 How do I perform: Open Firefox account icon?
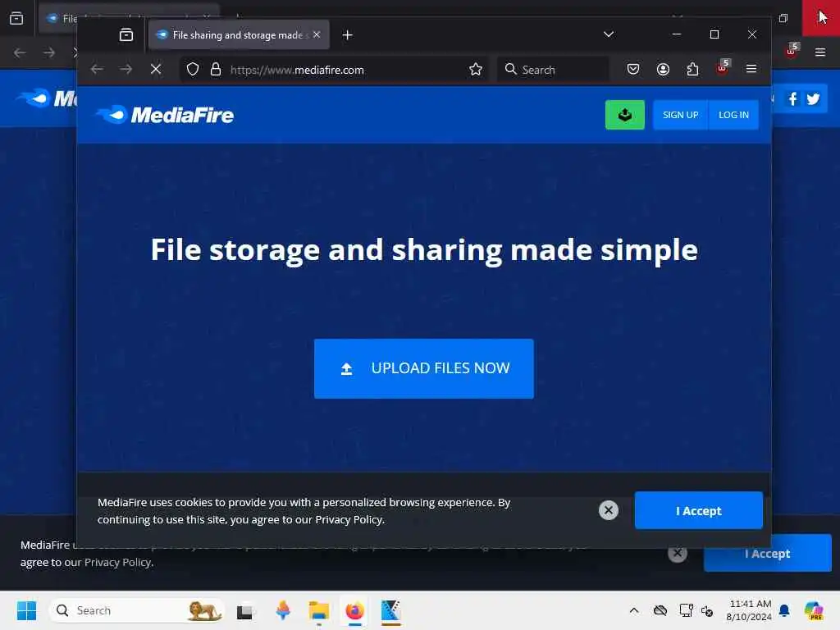coord(663,69)
